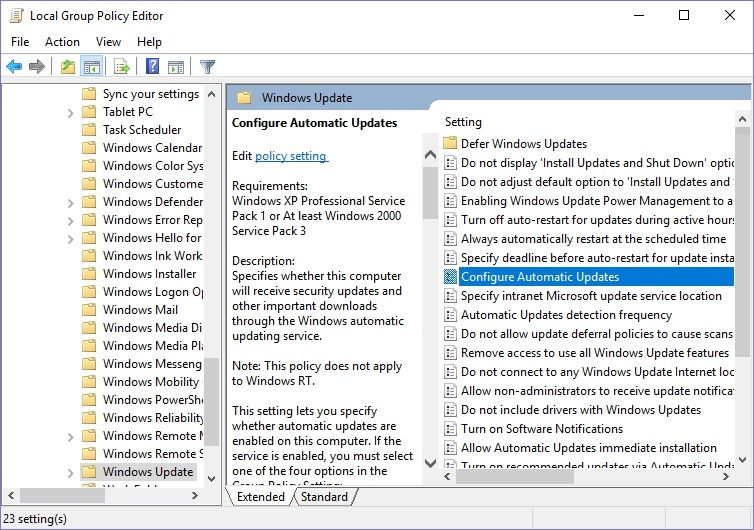
Task: Click settings list vertical scroll up arrow
Action: [742, 119]
